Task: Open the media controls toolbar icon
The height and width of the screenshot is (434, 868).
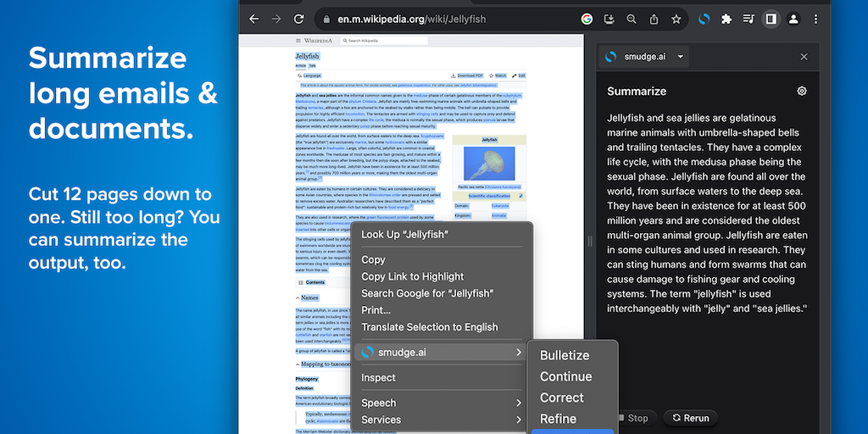Action: [x=748, y=19]
